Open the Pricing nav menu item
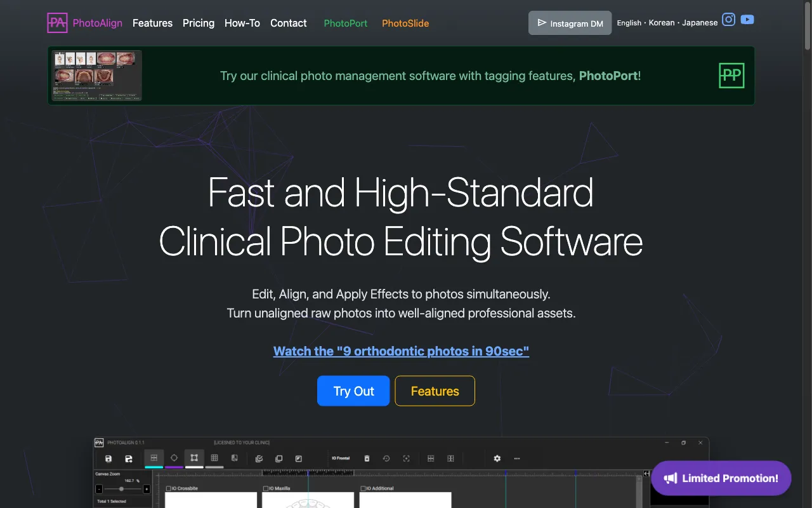The width and height of the screenshot is (812, 508). (199, 23)
